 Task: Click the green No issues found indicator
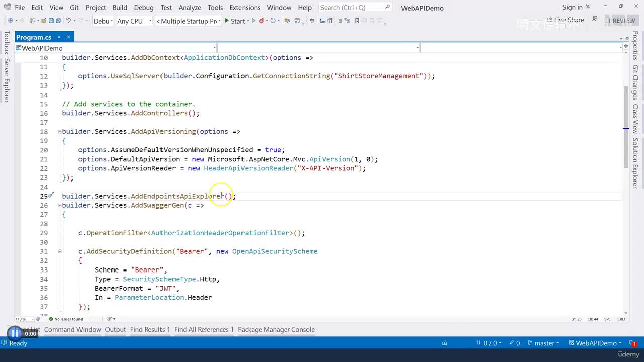coord(66,319)
